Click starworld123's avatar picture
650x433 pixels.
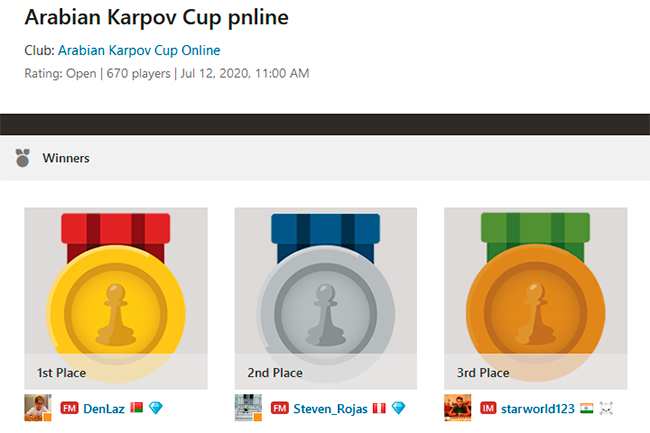click(x=458, y=408)
